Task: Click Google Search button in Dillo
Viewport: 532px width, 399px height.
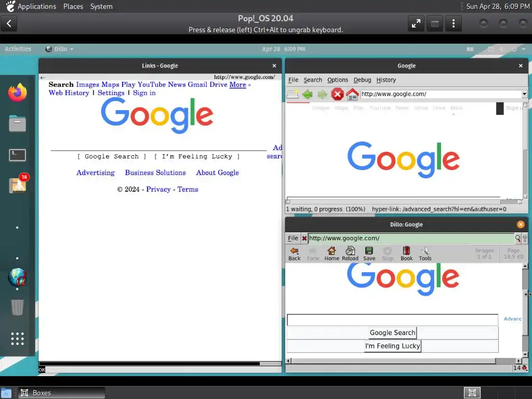Action: (x=393, y=332)
